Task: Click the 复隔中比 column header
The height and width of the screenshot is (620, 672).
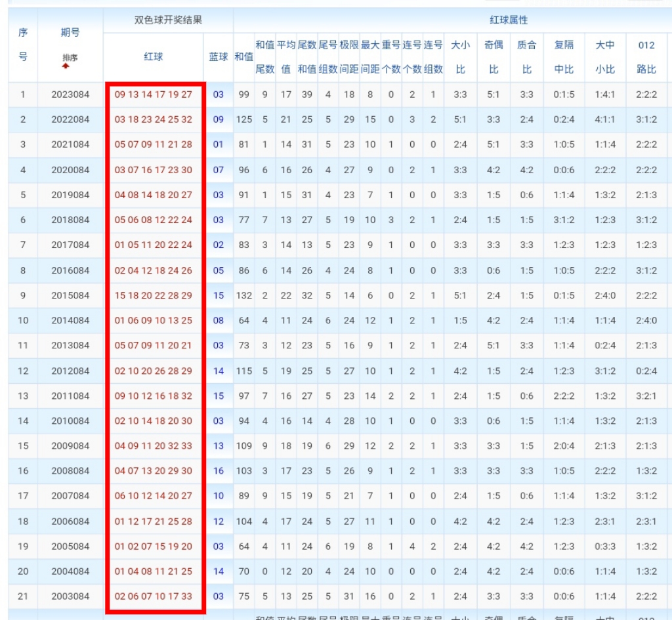Action: 564,57
